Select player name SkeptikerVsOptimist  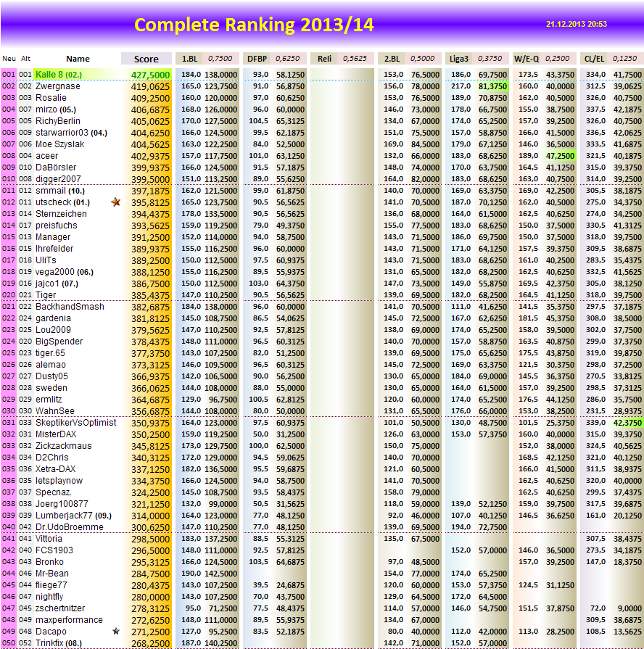(75, 423)
